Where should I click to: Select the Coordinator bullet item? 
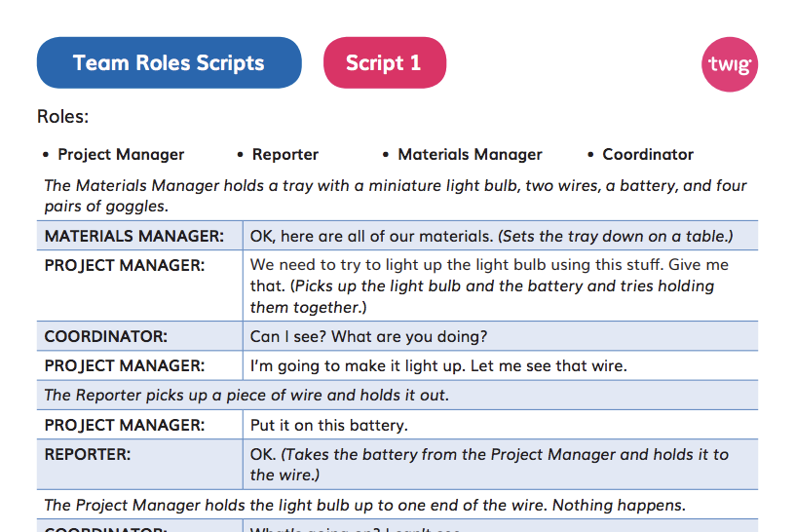[648, 154]
